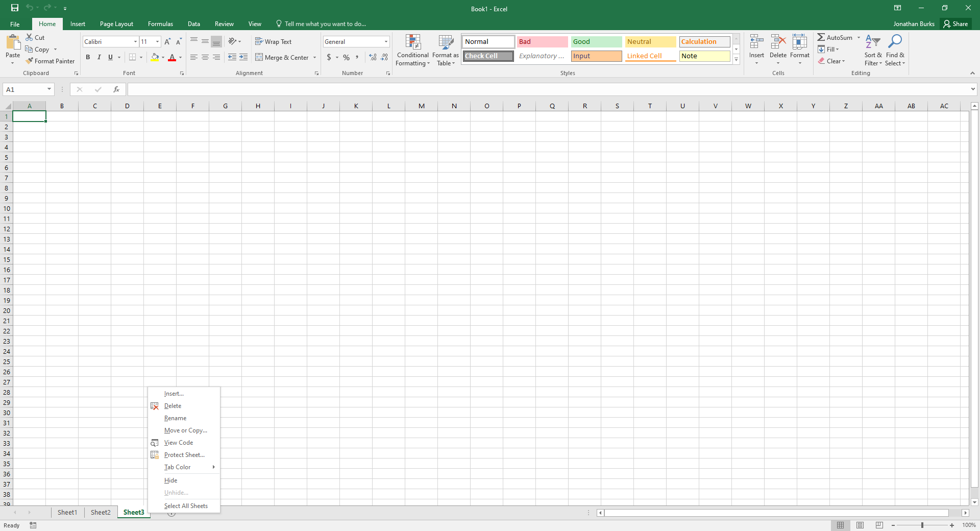Open the Font Color swatch dropdown

(181, 58)
